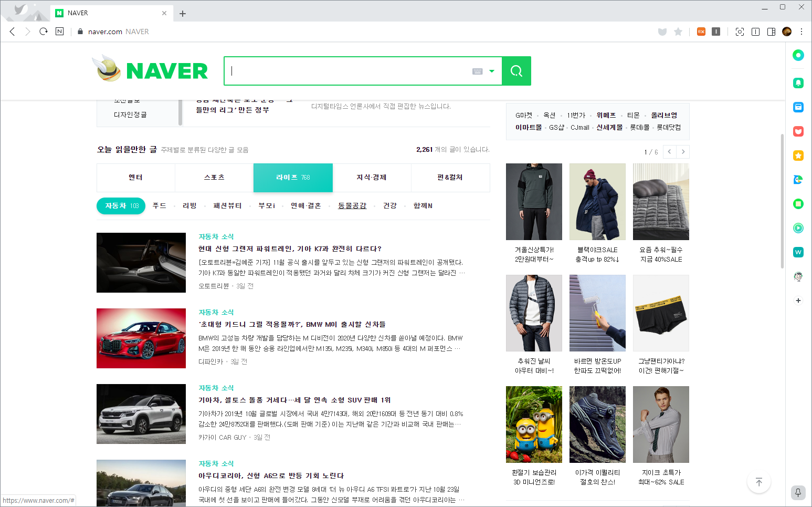Image resolution: width=812 pixels, height=507 pixels.
Task: Open the red pocket sidebar icon
Action: point(798,131)
